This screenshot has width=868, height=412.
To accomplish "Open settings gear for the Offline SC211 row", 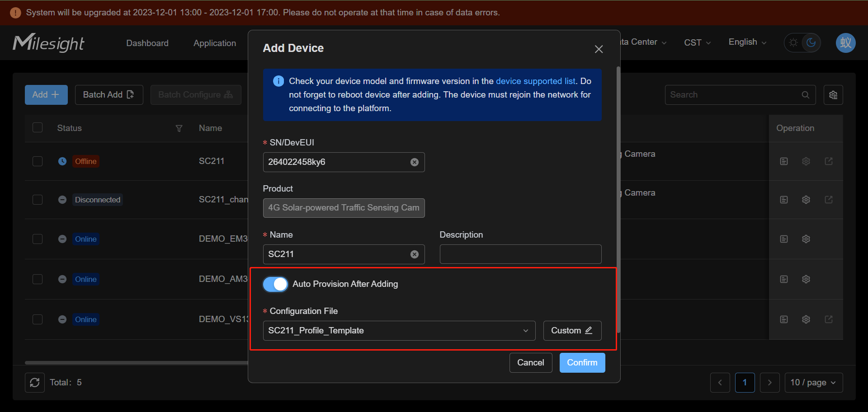I will coord(806,161).
